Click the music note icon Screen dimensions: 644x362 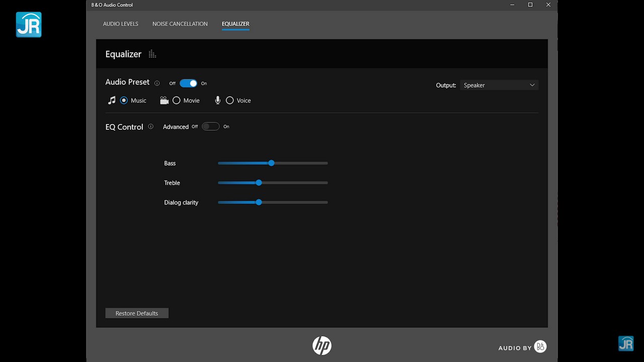(x=112, y=101)
